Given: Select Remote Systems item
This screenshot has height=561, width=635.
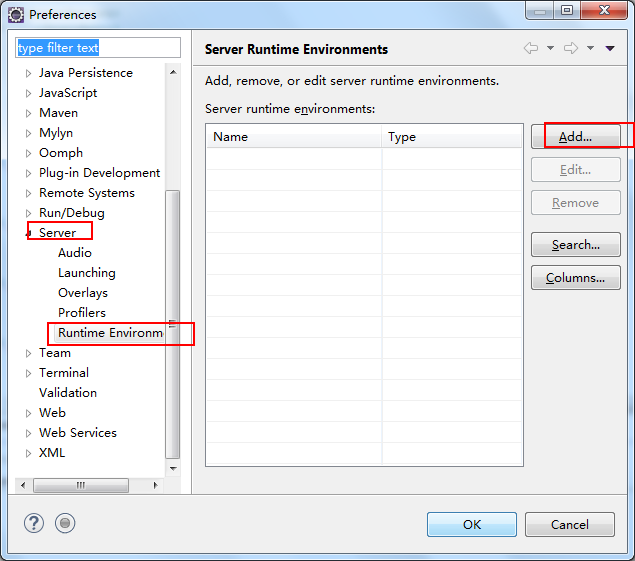Looking at the screenshot, I should [87, 193].
